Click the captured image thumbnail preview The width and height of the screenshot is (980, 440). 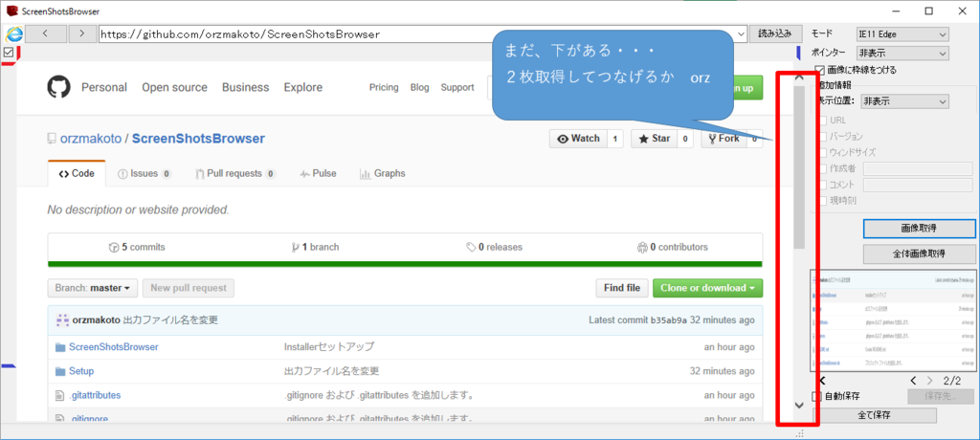point(893,321)
